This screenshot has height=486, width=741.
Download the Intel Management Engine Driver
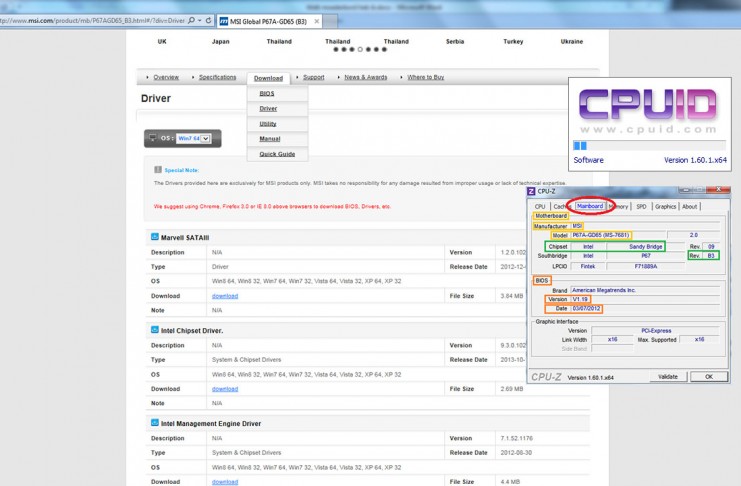click(225, 482)
